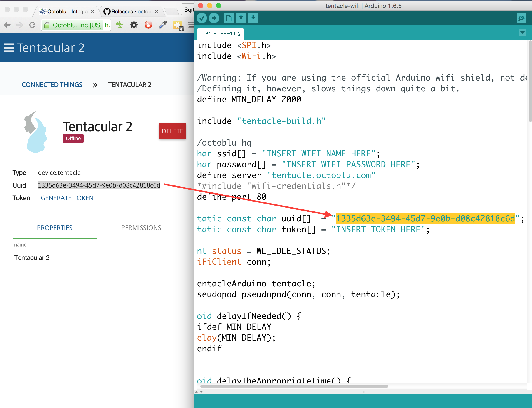Verify the sketch with the checkmark icon

coord(202,18)
